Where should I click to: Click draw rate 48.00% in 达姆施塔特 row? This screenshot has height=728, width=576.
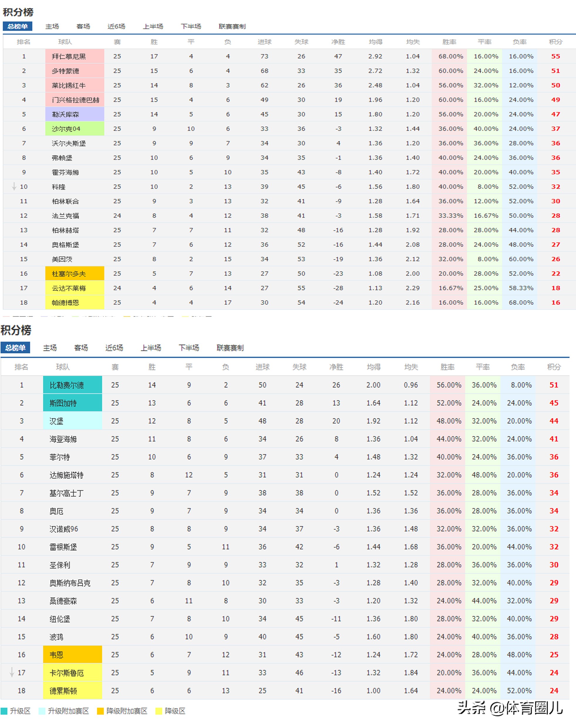click(484, 475)
